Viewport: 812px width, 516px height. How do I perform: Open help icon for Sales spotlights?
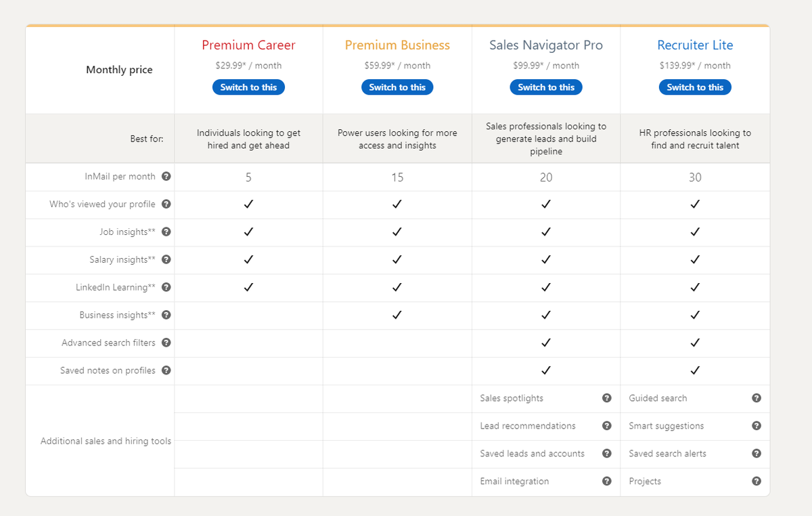607,398
